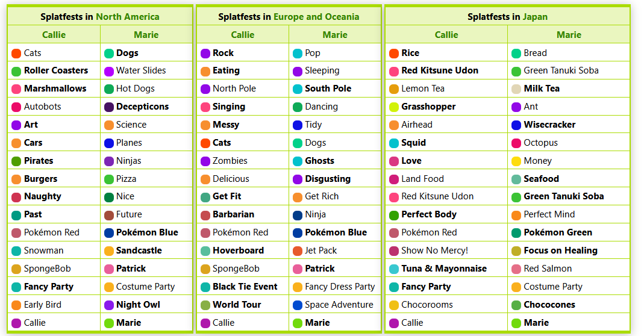Click the Marie column header under Japan
The height and width of the screenshot is (336, 644).
click(569, 35)
